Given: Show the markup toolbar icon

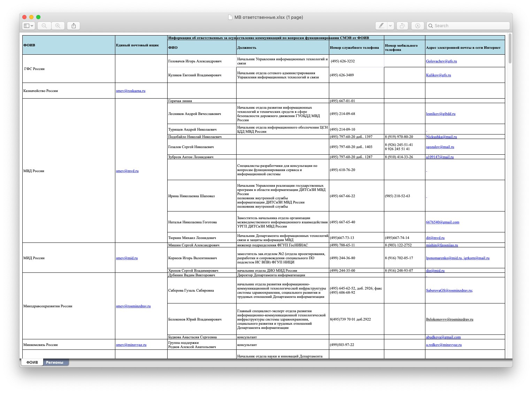Looking at the screenshot, I should [417, 26].
